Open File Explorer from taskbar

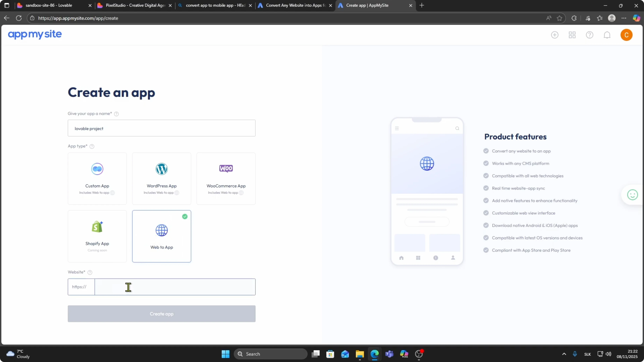click(x=360, y=354)
